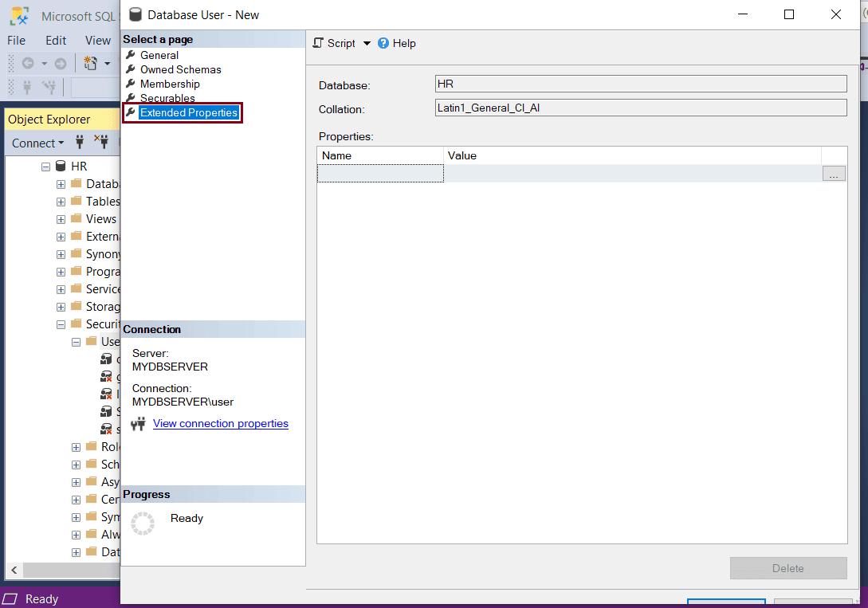
Task: Click the empty Name cell in Properties grid
Action: [x=380, y=174]
